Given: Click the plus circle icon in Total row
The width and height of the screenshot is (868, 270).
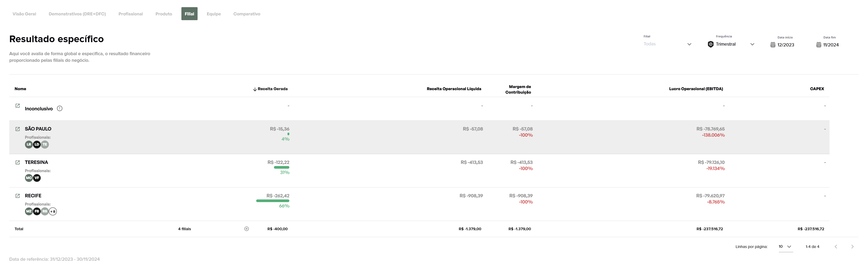Looking at the screenshot, I should click(247, 229).
